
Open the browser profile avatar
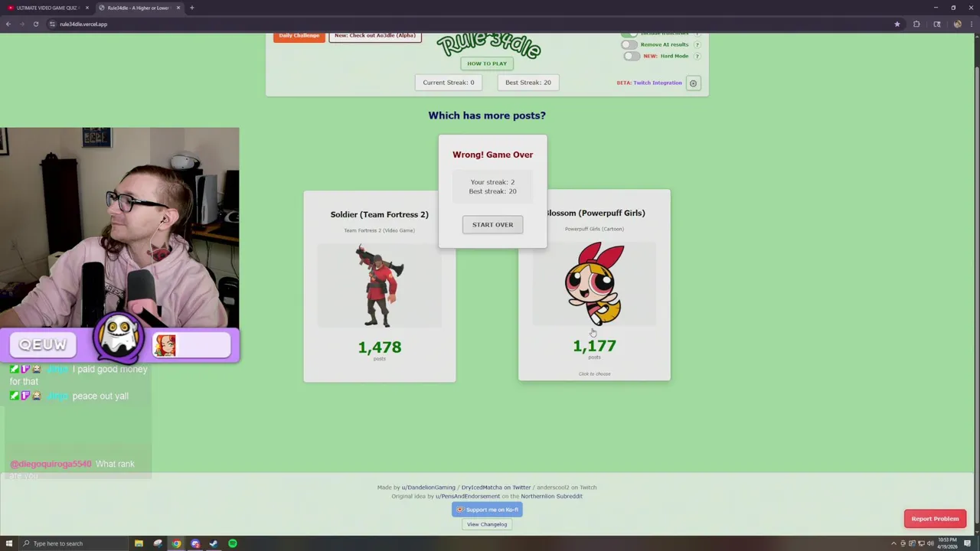957,24
